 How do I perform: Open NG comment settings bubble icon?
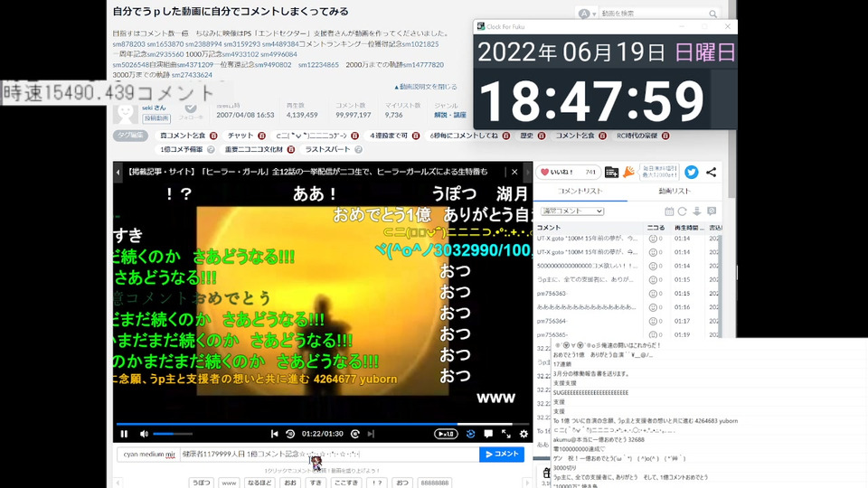point(712,211)
